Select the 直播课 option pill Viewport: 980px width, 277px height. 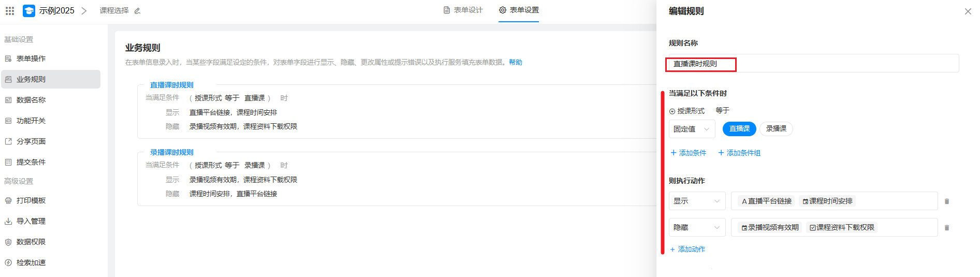[x=739, y=129]
